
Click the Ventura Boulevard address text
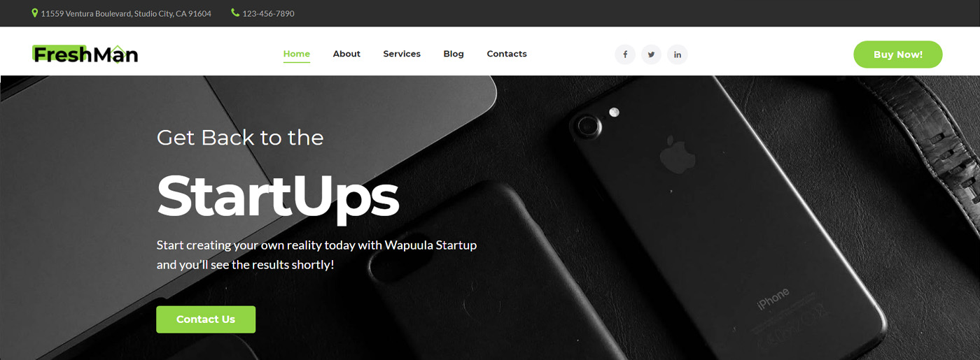pos(126,14)
